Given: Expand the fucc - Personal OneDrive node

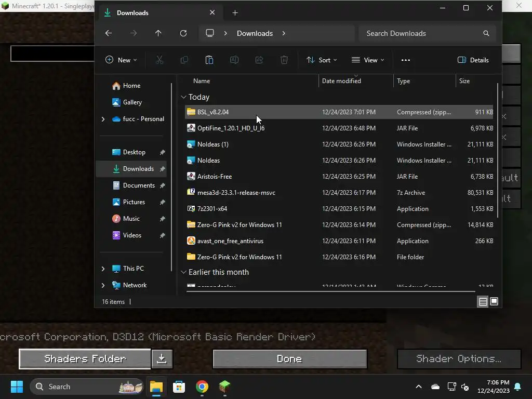Looking at the screenshot, I should click(x=103, y=119).
